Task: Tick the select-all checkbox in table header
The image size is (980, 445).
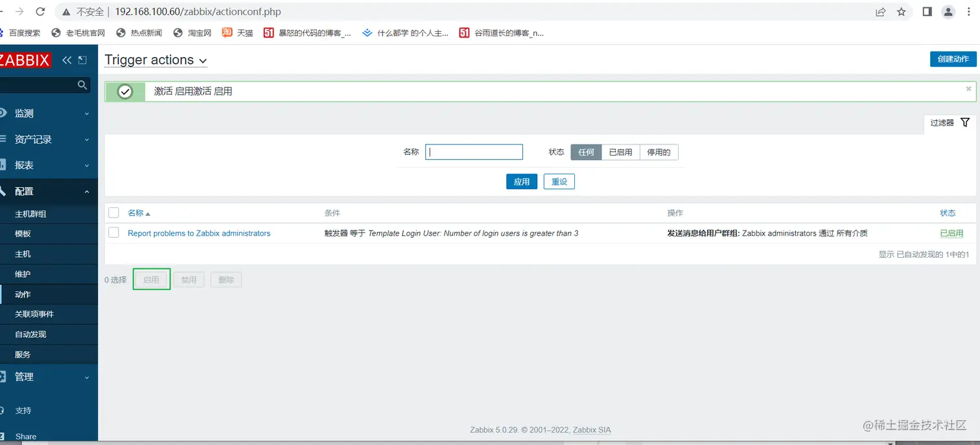Action: coord(114,212)
